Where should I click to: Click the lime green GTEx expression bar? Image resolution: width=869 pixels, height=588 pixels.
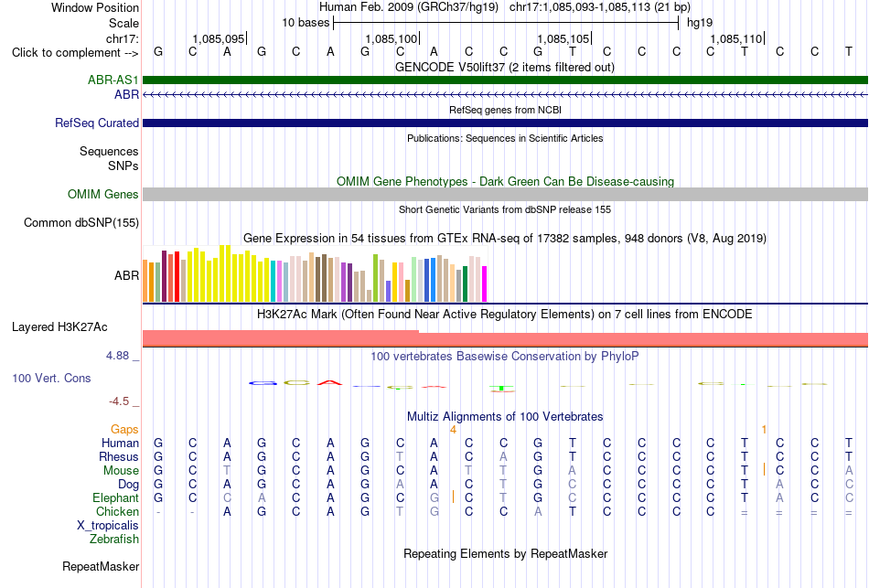pos(375,278)
